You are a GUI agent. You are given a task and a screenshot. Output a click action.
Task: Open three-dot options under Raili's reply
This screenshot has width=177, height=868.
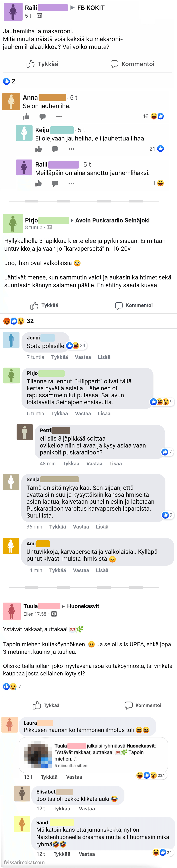tap(71, 184)
